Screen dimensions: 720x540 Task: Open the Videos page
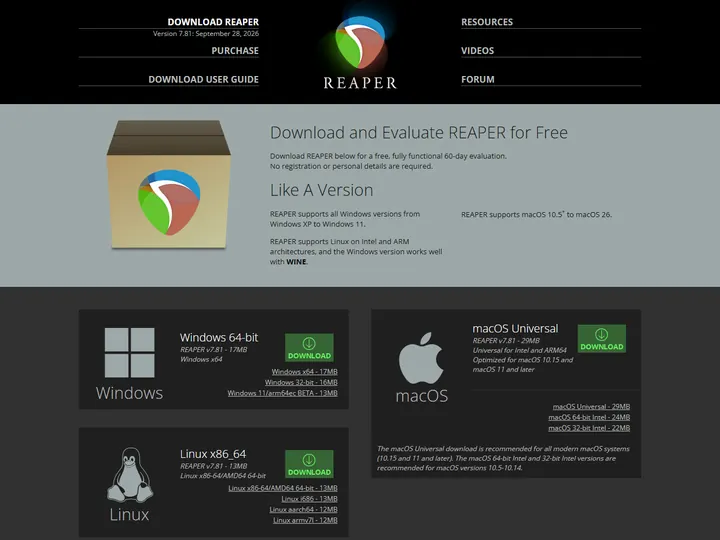click(x=478, y=51)
